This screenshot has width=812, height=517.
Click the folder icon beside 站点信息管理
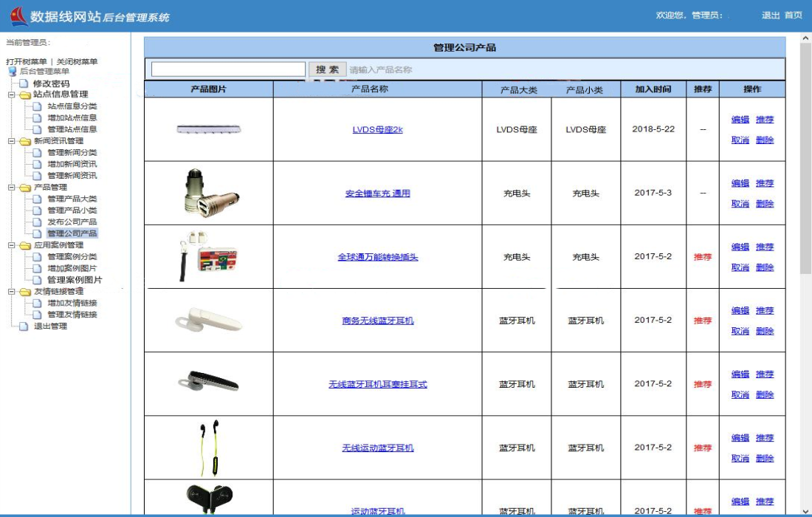(25, 95)
